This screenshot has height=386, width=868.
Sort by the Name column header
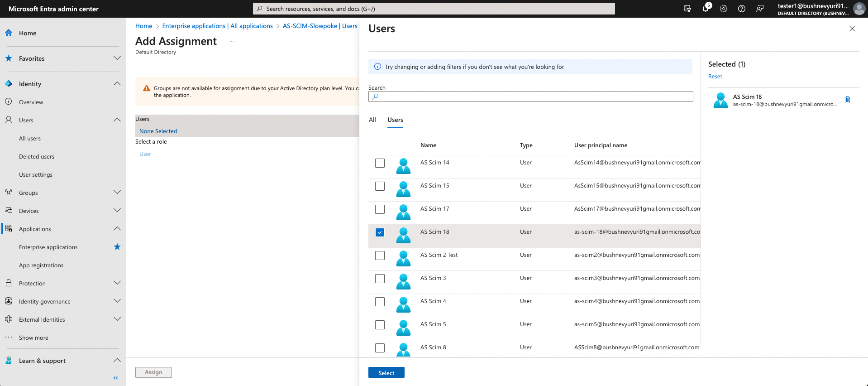click(428, 145)
